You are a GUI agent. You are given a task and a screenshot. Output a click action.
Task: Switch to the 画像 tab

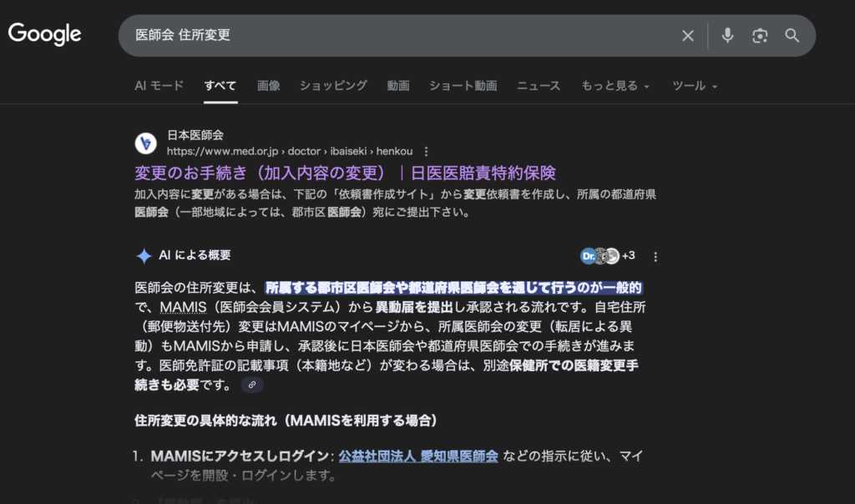(x=268, y=85)
